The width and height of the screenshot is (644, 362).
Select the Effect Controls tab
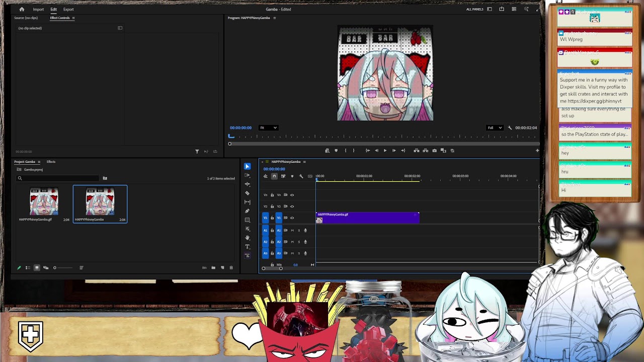click(60, 18)
